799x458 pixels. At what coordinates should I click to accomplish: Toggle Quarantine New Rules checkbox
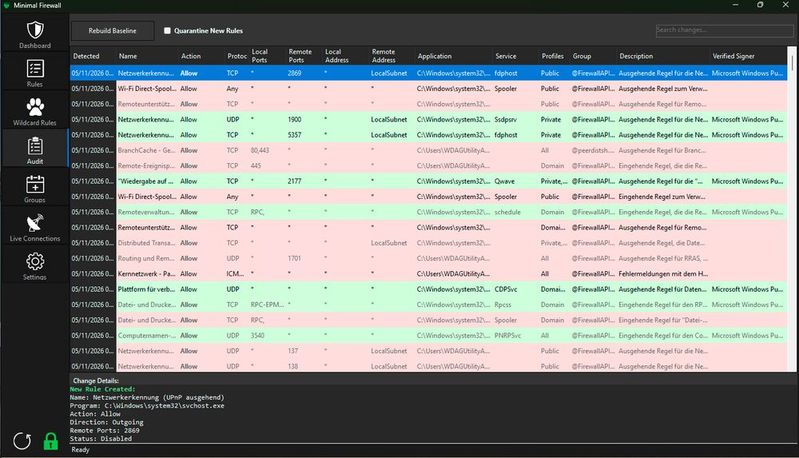pyautogui.click(x=167, y=31)
